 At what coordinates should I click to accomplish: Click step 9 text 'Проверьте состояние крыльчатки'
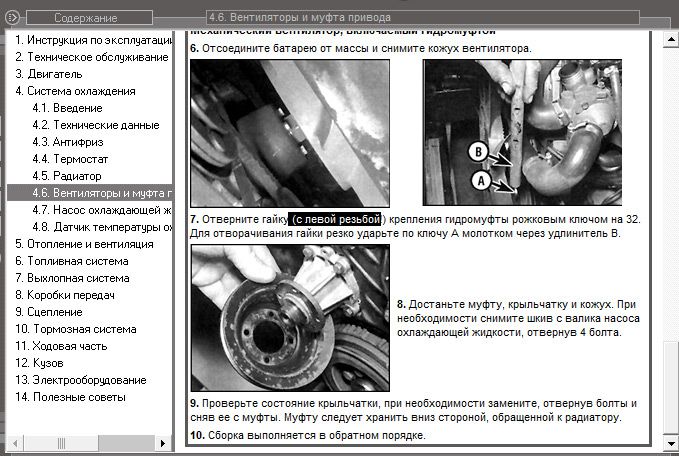point(291,403)
